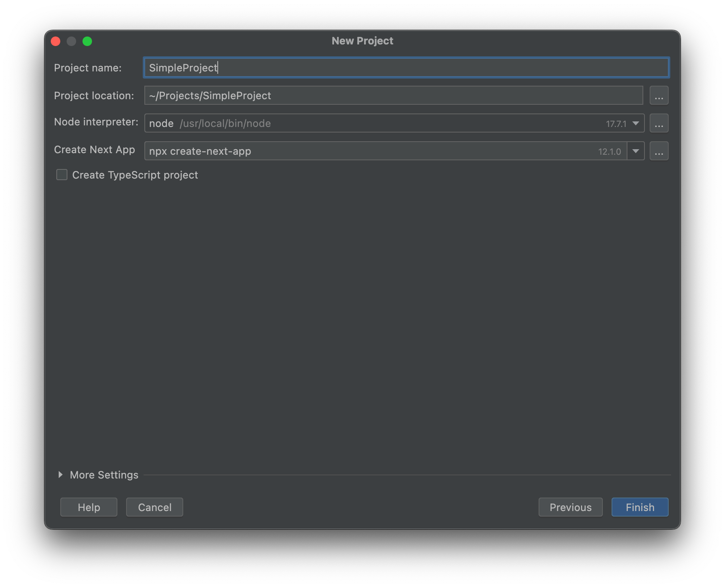Open the project location browse dialog
The image size is (725, 588).
coord(658,95)
